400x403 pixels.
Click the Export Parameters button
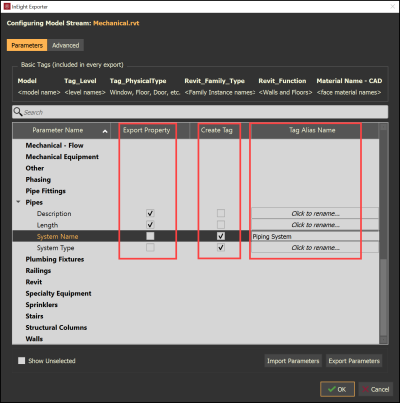click(354, 361)
